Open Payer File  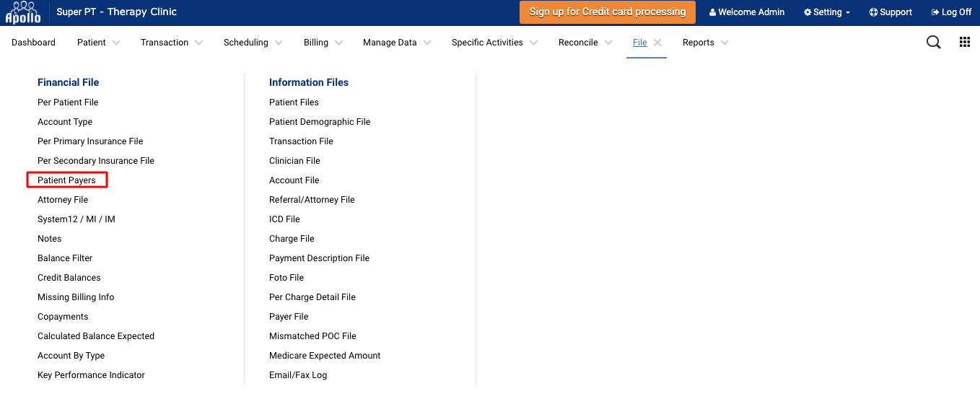tap(289, 317)
